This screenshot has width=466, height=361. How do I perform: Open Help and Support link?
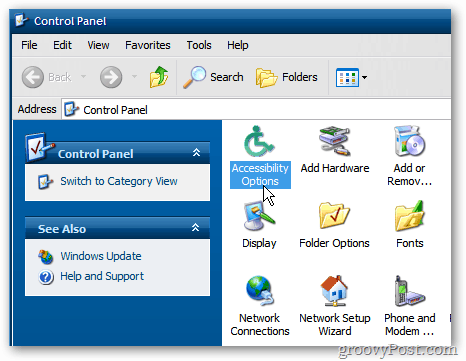(102, 276)
